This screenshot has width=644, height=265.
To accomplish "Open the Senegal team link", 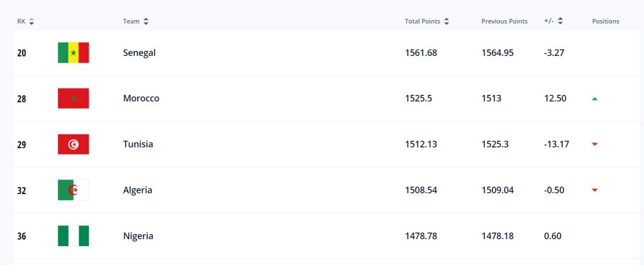I will pos(139,53).
